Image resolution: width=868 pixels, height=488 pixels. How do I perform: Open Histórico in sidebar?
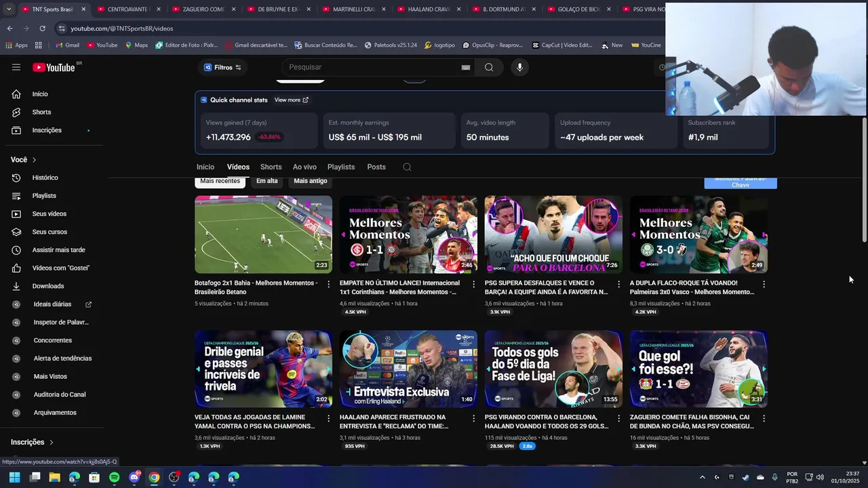[x=45, y=178]
